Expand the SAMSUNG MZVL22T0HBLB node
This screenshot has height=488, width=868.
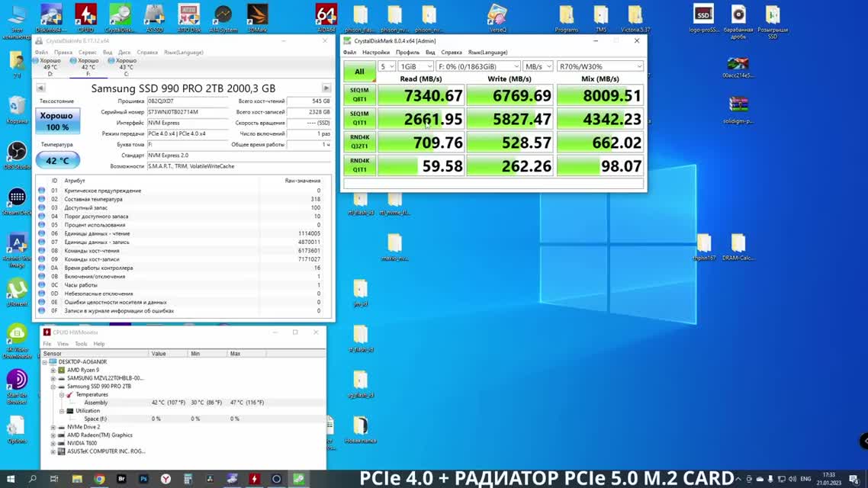click(53, 378)
